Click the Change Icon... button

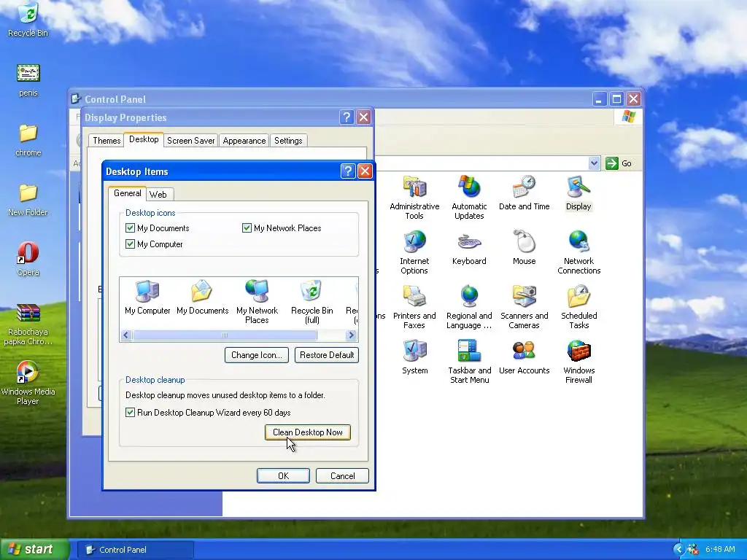tap(257, 355)
